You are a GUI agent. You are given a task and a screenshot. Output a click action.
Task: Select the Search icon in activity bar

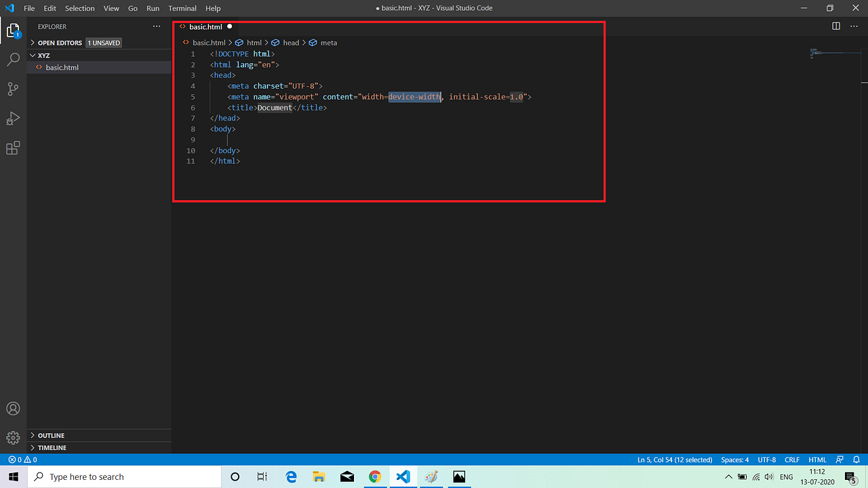pyautogui.click(x=13, y=60)
